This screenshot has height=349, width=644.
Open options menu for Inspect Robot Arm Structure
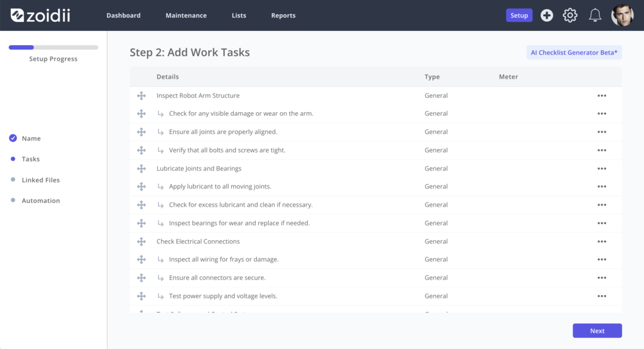(x=601, y=96)
